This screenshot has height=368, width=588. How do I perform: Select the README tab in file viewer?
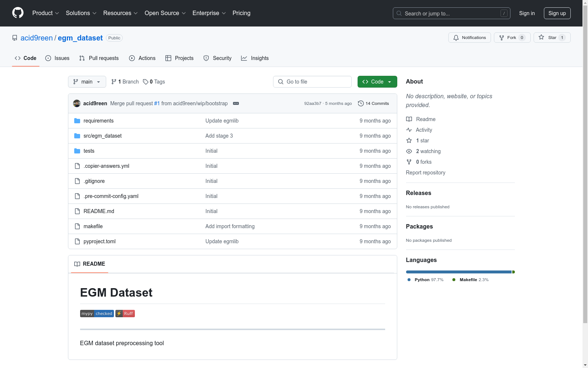point(90,264)
